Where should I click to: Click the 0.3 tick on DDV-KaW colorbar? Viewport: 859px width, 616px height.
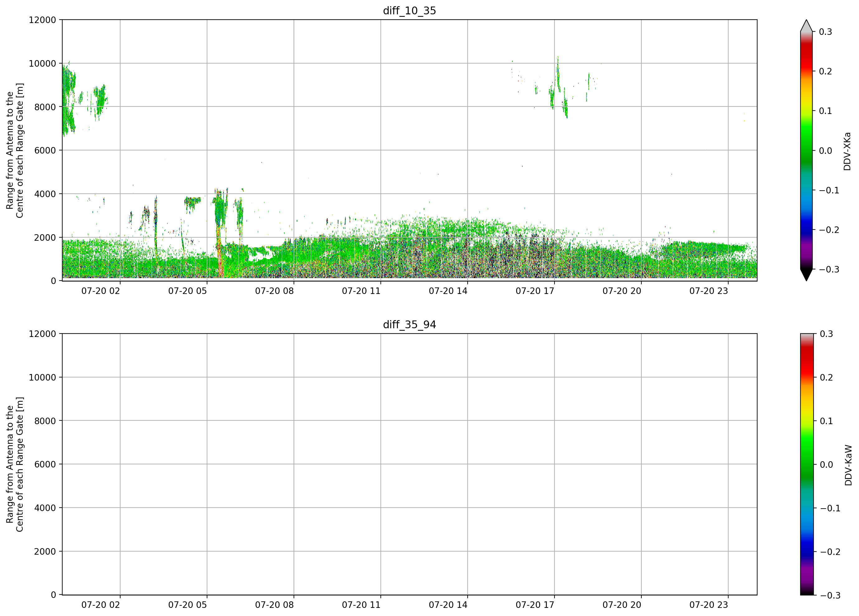826,334
